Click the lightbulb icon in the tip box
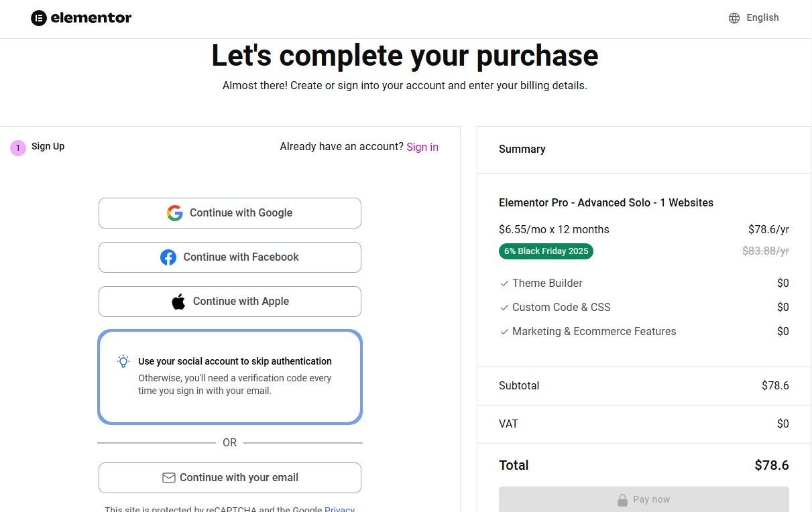812x512 pixels. coord(123,361)
